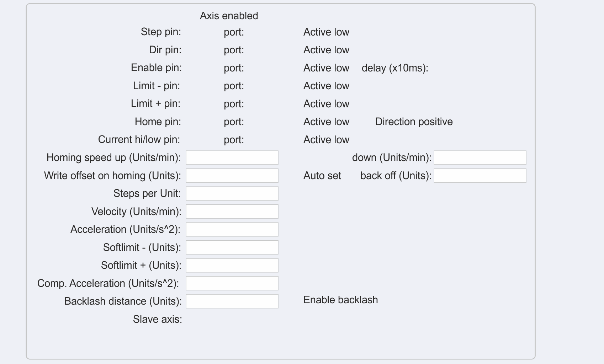Click the Backlash distance (Units) field
Image resolution: width=604 pixels, height=364 pixels.
click(x=232, y=301)
